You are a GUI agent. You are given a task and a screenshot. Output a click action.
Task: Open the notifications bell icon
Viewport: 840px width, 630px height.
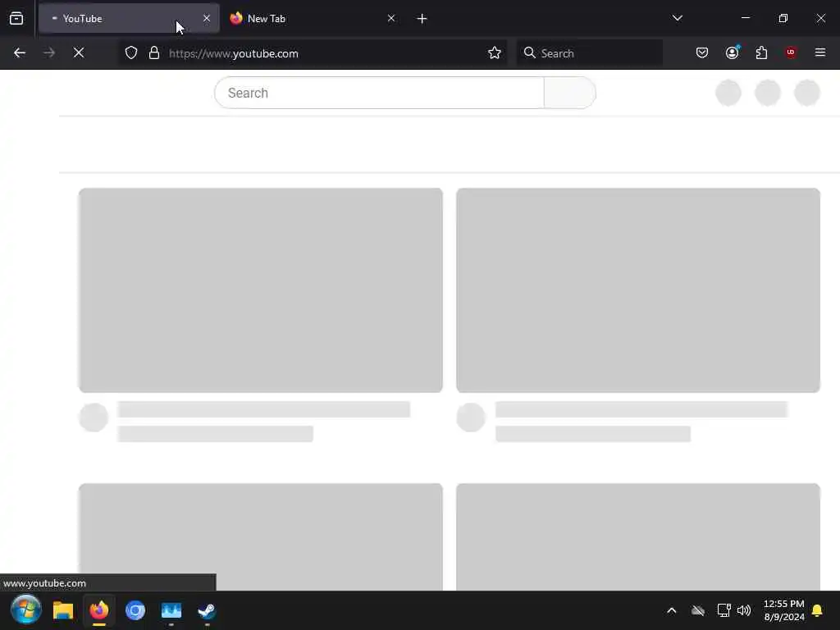coord(817,610)
